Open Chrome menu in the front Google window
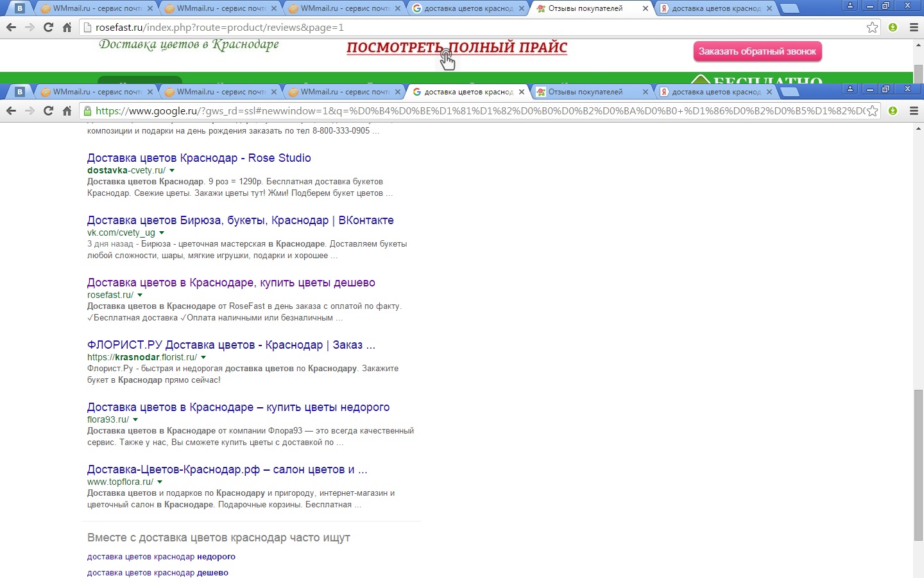This screenshot has width=924, height=578. (x=914, y=111)
